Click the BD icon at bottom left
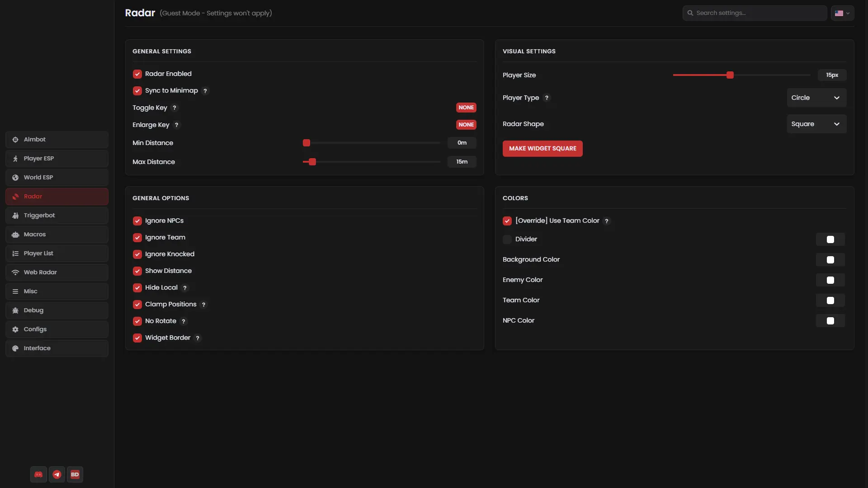 point(75,474)
